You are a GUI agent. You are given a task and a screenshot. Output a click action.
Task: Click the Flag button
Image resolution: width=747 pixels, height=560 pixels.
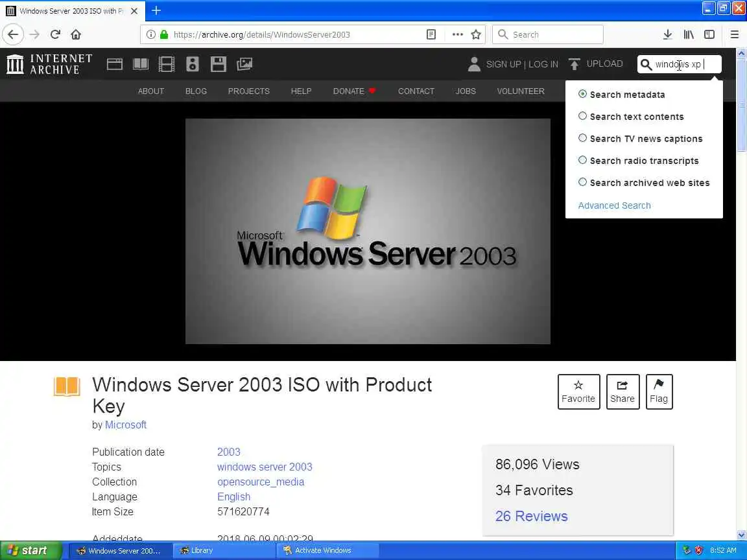click(x=659, y=391)
